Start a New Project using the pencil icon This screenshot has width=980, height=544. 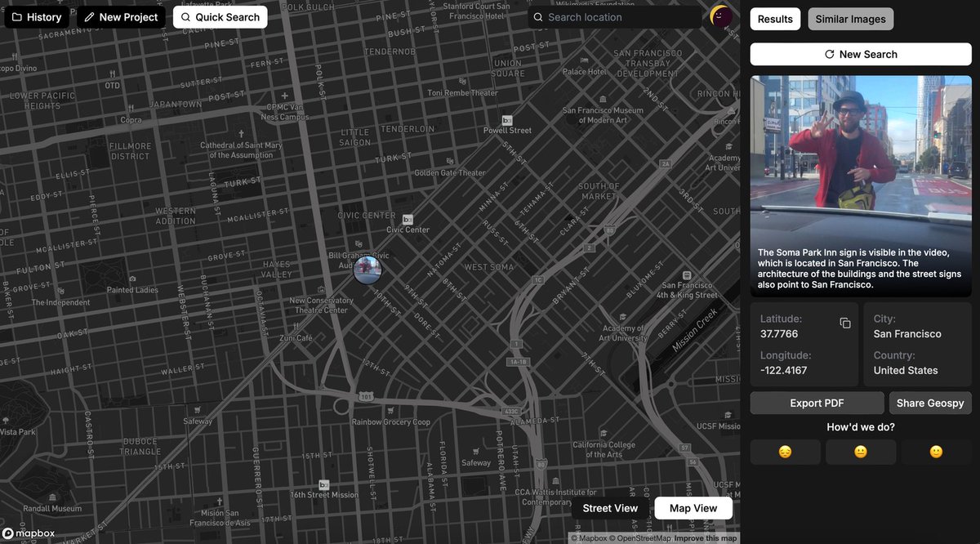pos(90,16)
